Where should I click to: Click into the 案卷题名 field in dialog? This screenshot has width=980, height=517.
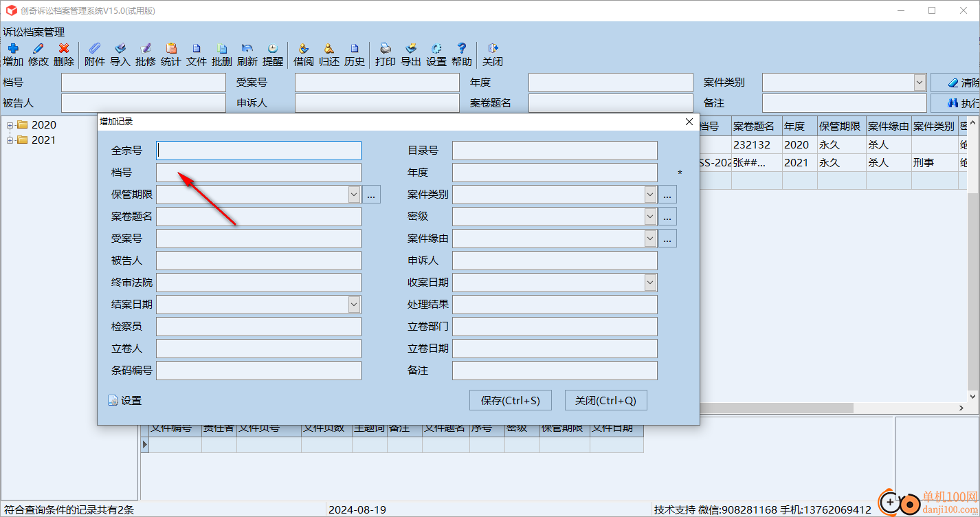point(258,217)
